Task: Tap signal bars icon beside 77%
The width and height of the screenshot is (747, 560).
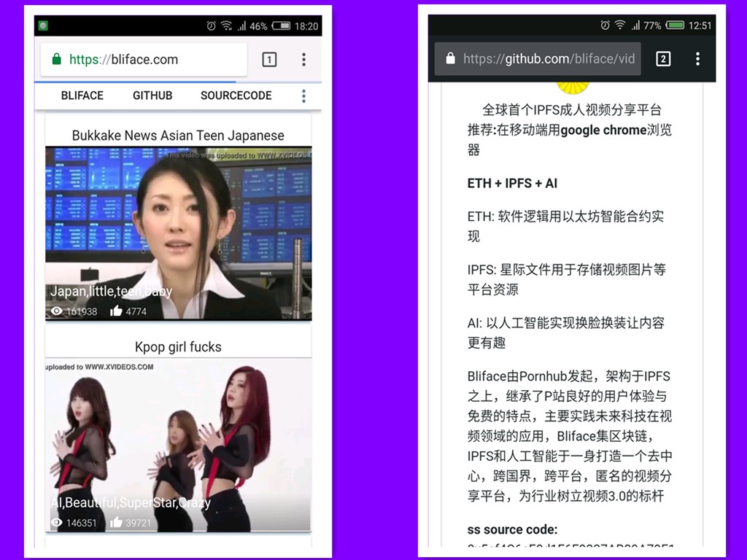Action: [635, 26]
